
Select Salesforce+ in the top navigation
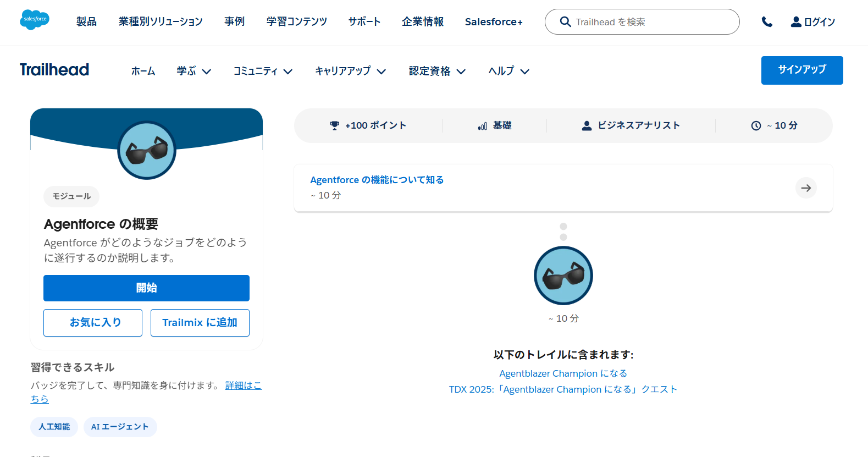493,22
